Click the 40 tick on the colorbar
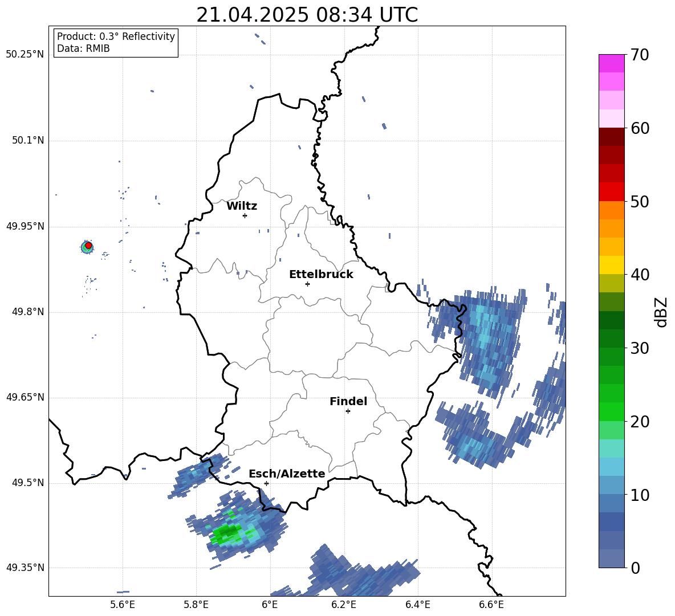675x616 pixels. point(640,275)
